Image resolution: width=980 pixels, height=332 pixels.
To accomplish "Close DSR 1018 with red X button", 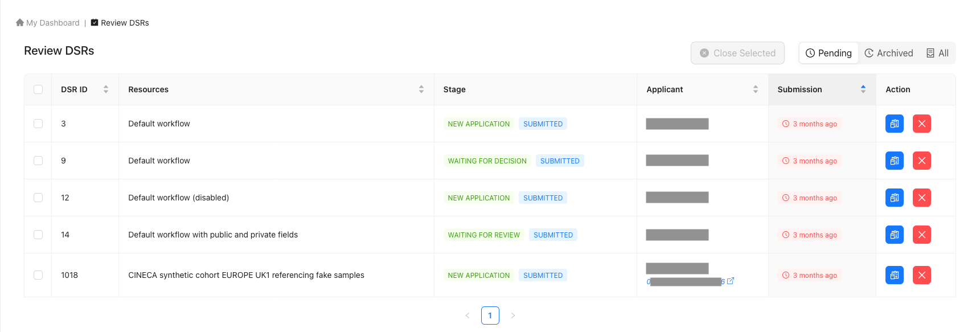I will pyautogui.click(x=921, y=275).
